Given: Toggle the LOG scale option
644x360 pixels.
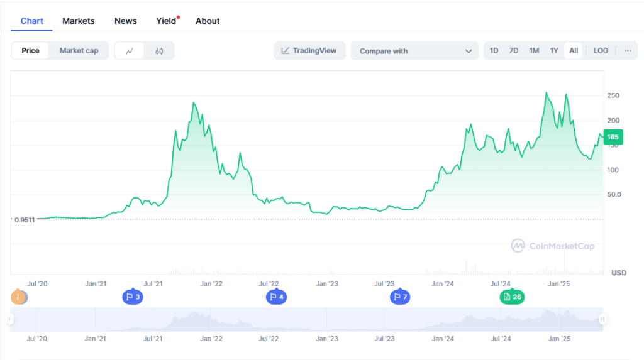Looking at the screenshot, I should coord(601,50).
